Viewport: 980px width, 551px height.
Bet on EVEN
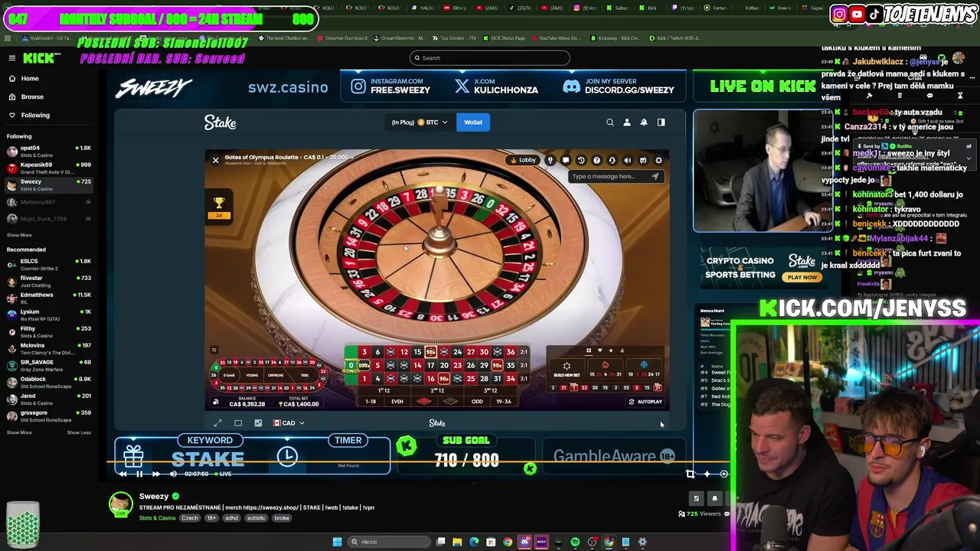[397, 401]
